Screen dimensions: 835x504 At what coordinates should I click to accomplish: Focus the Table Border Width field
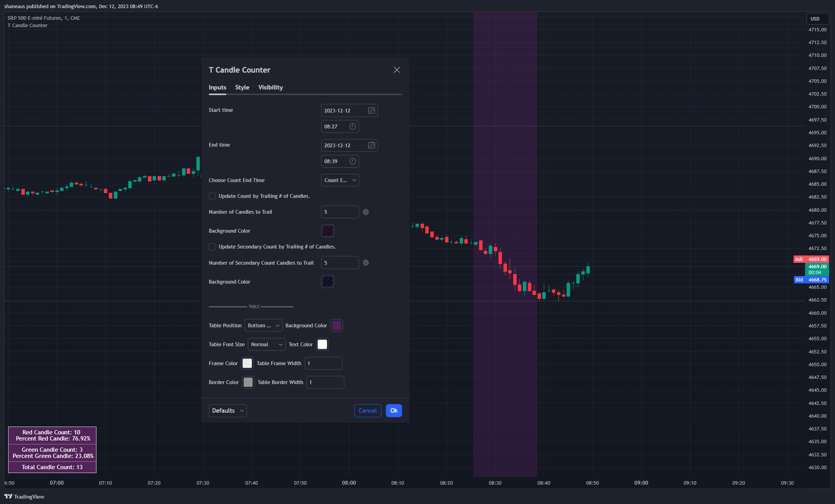click(x=325, y=382)
